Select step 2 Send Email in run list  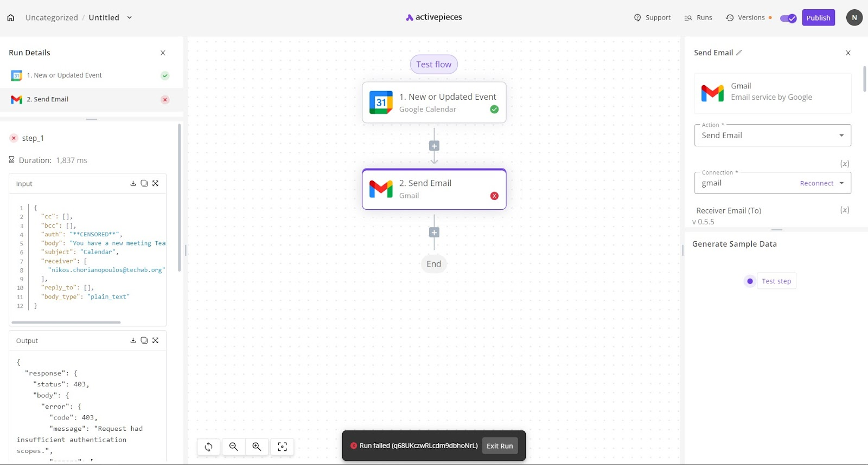coord(90,99)
